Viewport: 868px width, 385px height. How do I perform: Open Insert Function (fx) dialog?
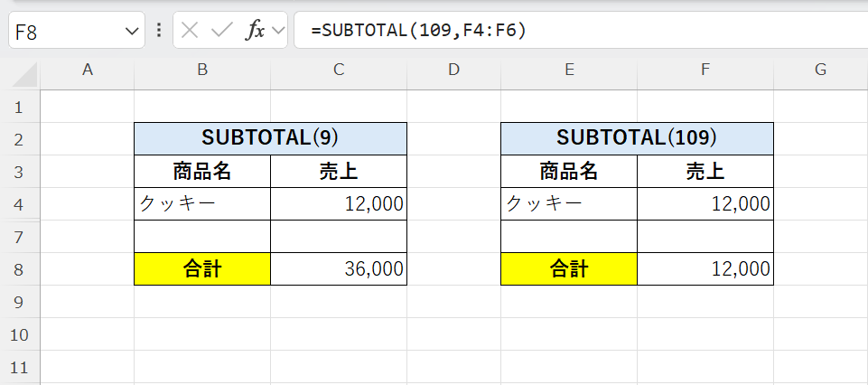256,31
